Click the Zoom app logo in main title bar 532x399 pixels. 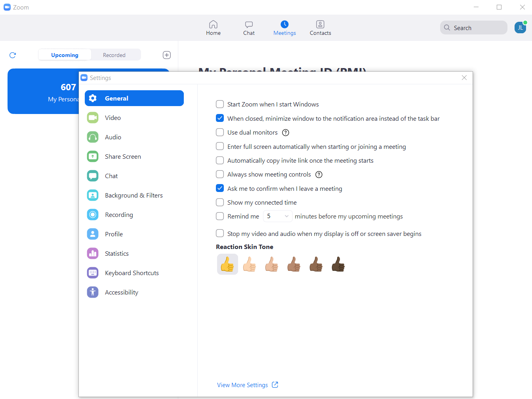tap(7, 7)
